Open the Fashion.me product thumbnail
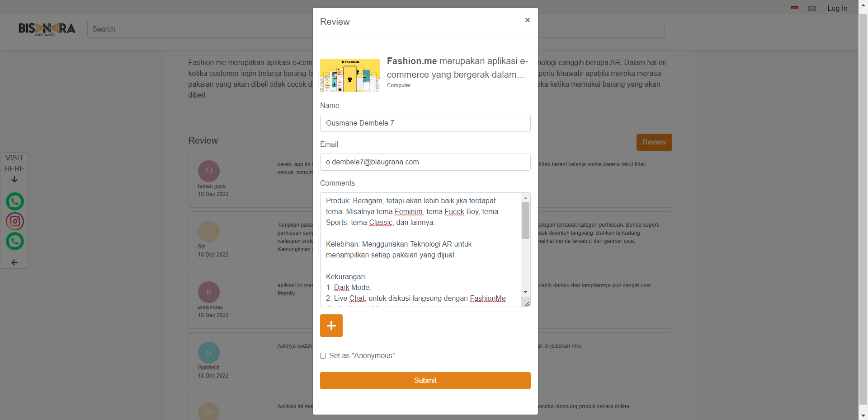Image resolution: width=868 pixels, height=420 pixels. 350,75
